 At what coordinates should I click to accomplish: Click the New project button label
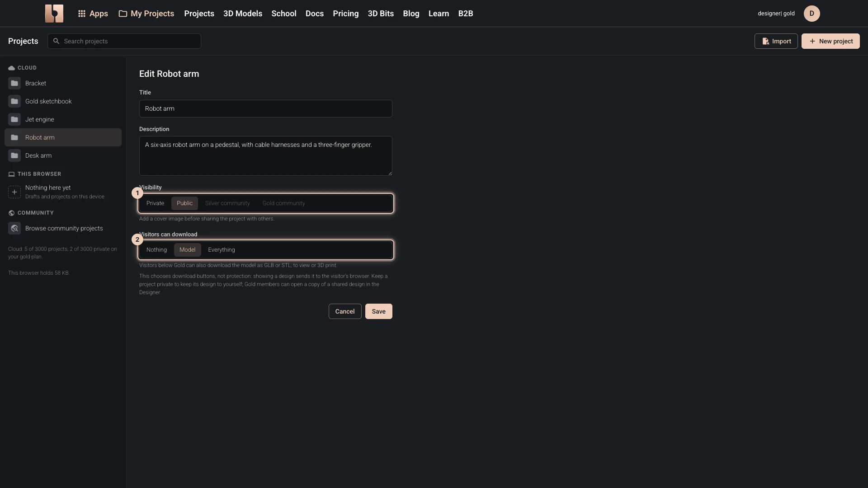pos(836,41)
